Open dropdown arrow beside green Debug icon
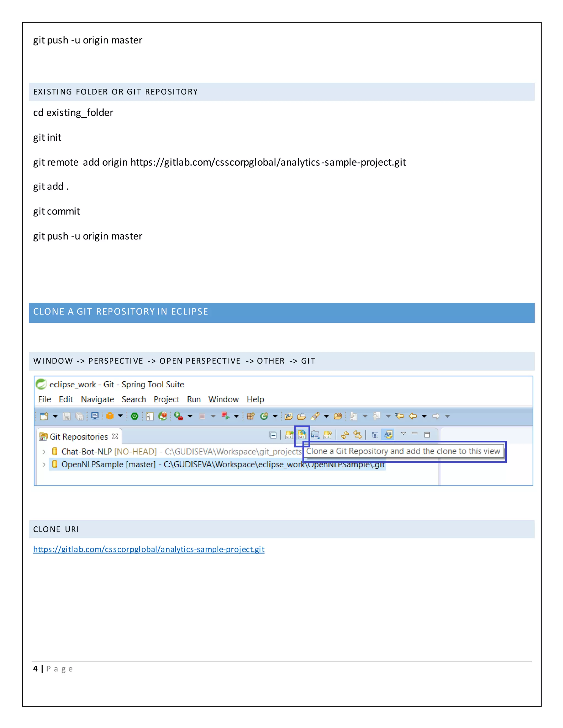This screenshot has width=563, height=728. click(190, 416)
